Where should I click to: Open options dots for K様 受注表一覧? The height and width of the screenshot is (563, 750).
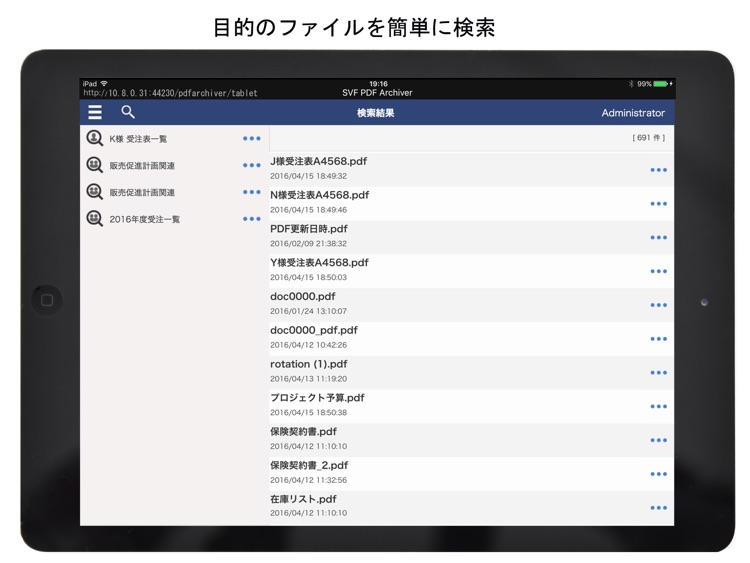252,139
